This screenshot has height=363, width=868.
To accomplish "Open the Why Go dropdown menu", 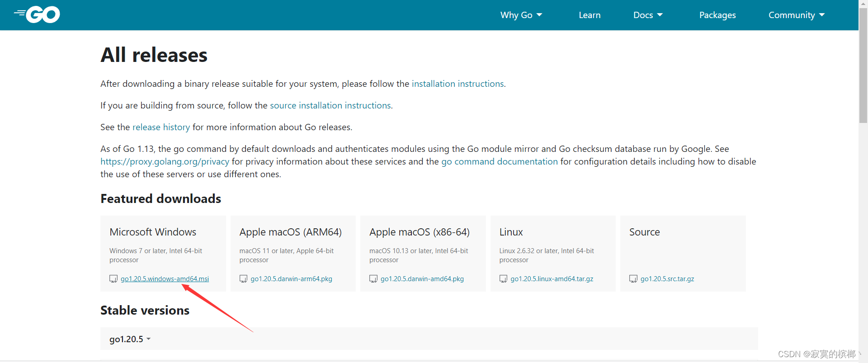I will pos(521,15).
